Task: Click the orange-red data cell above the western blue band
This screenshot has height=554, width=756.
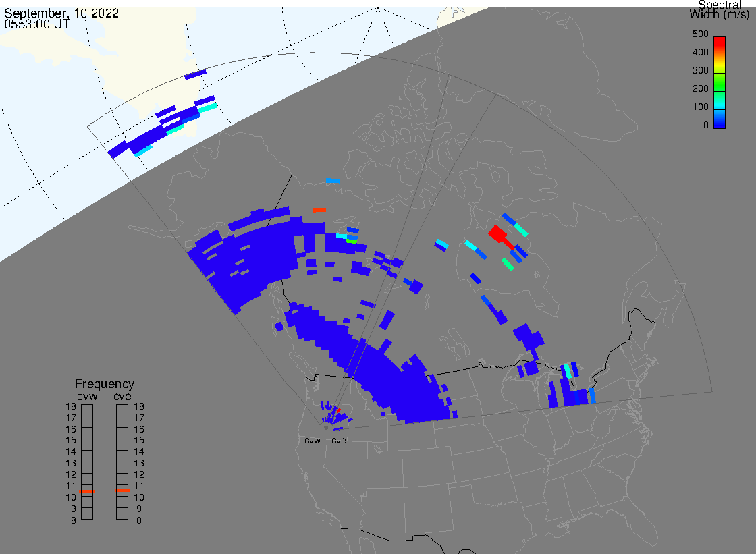Action: coord(319,210)
